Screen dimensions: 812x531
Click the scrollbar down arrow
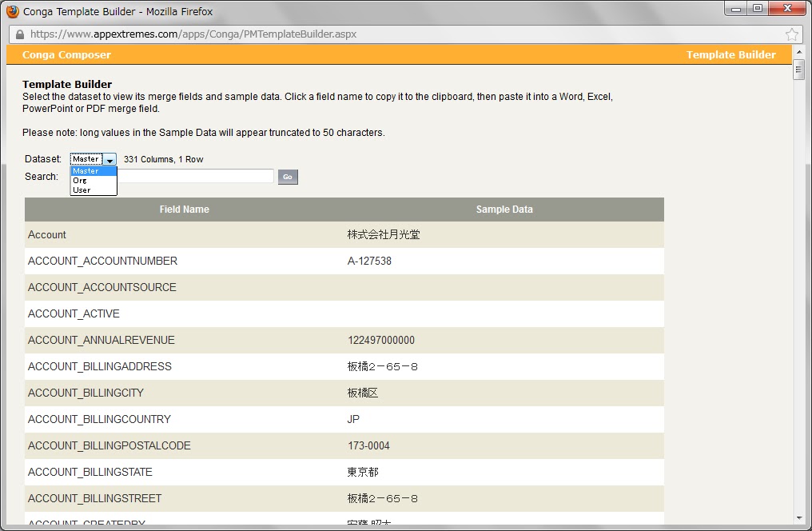point(798,518)
